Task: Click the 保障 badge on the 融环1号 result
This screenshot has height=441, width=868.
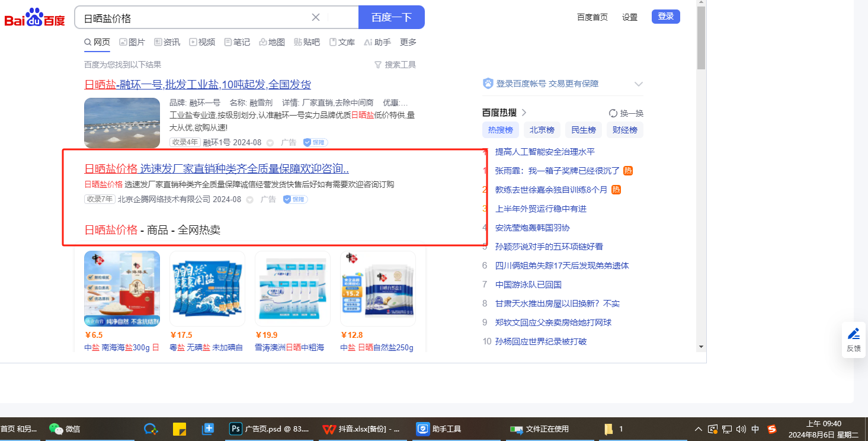Action: click(x=315, y=143)
